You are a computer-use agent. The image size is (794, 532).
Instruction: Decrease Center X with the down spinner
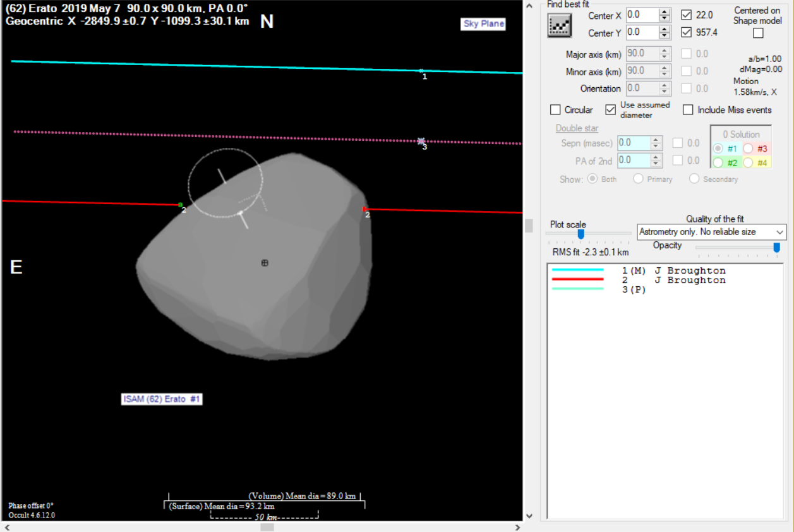pyautogui.click(x=665, y=19)
